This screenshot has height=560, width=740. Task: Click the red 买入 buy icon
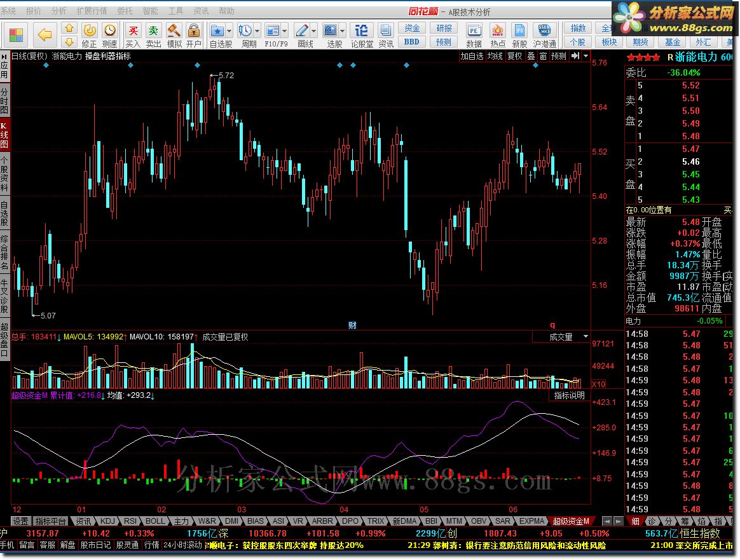(x=134, y=31)
